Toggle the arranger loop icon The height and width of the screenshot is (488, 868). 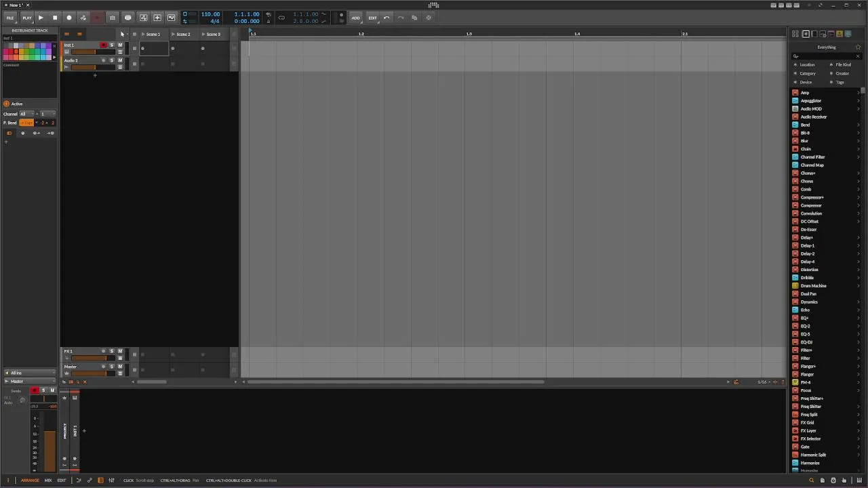click(281, 18)
